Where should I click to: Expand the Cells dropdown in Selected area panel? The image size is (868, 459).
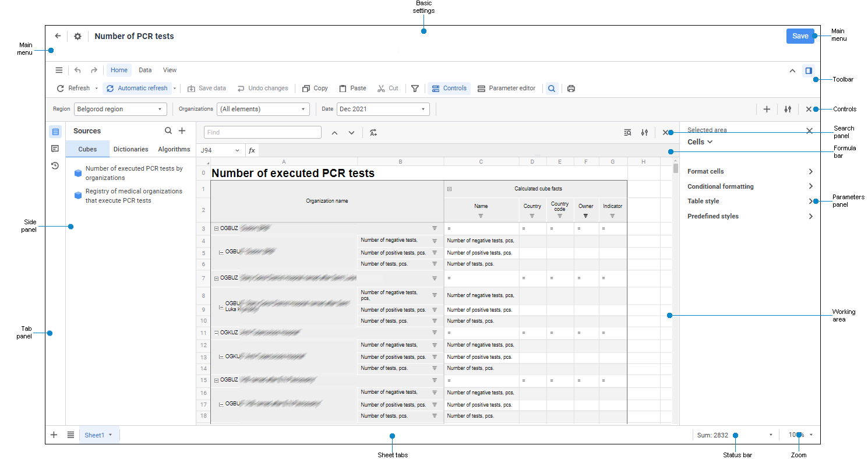tap(699, 142)
